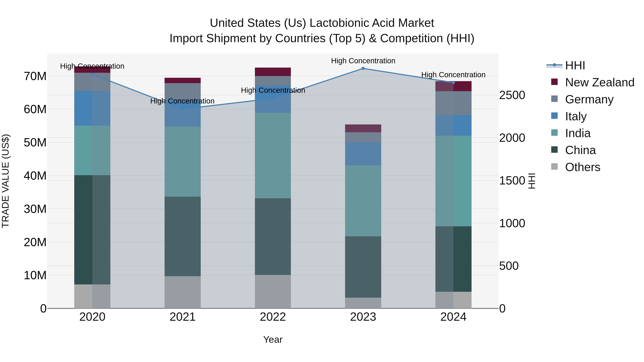Click the 1000 HHI axis tick label
Screen dimensions: 644x362
tap(512, 223)
